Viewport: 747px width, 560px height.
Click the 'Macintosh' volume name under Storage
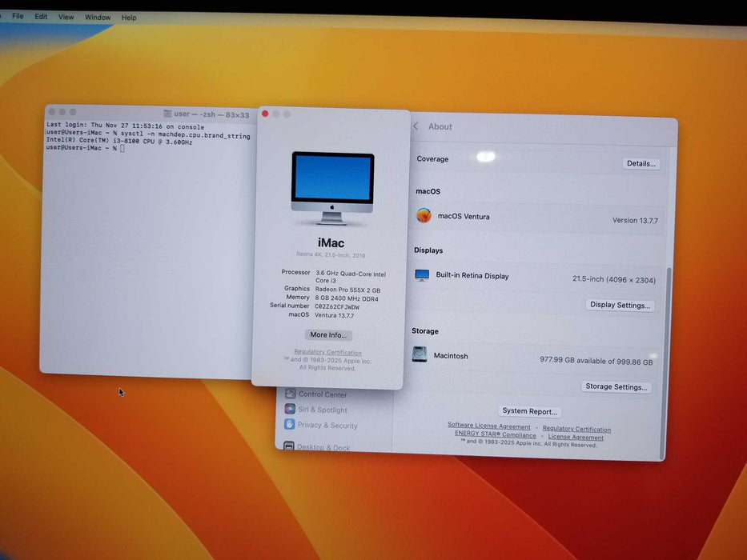(451, 356)
